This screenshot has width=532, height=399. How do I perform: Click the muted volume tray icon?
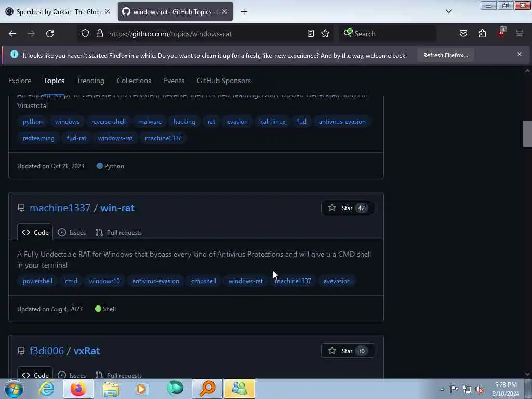[480, 390]
